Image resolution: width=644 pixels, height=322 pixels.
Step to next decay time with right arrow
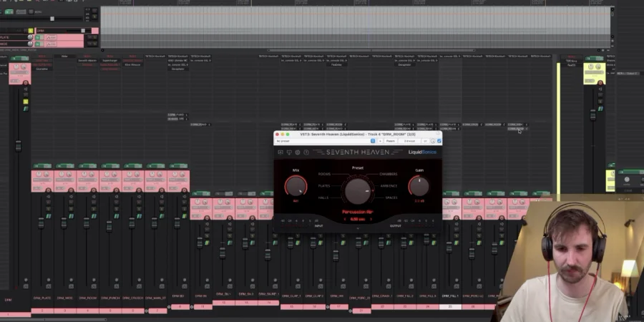[371, 220]
